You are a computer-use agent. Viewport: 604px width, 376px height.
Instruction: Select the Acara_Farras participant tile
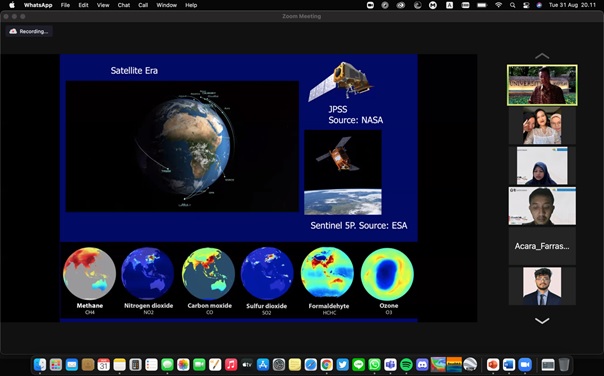coord(542,246)
